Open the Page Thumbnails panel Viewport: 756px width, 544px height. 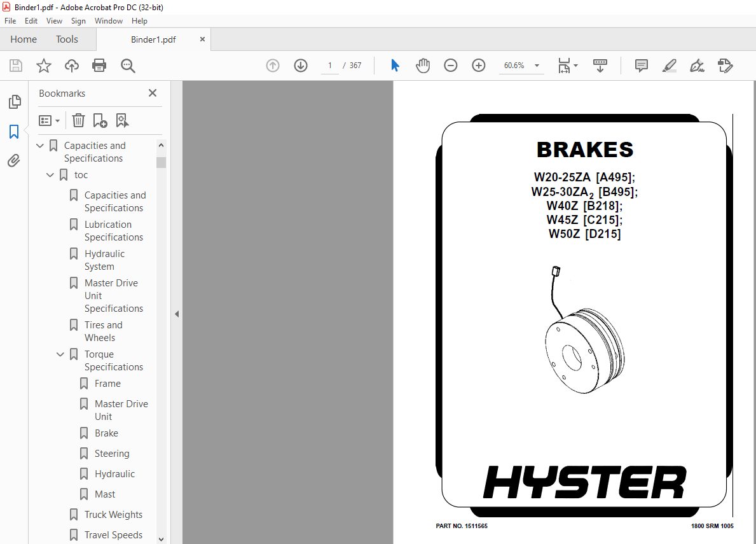point(15,102)
